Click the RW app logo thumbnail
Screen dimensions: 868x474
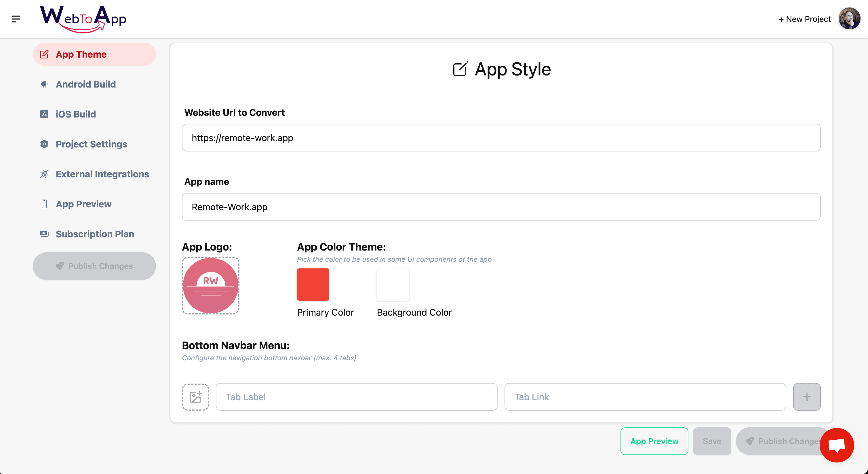(x=210, y=285)
